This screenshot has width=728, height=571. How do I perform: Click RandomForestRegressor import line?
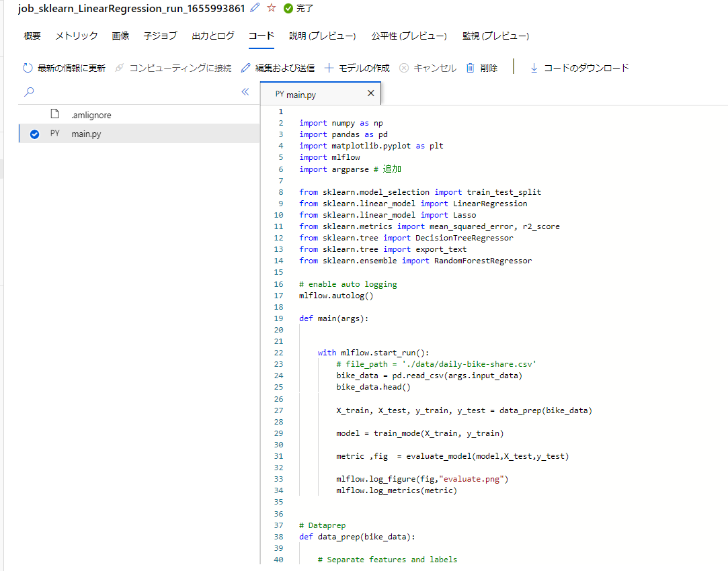click(415, 261)
